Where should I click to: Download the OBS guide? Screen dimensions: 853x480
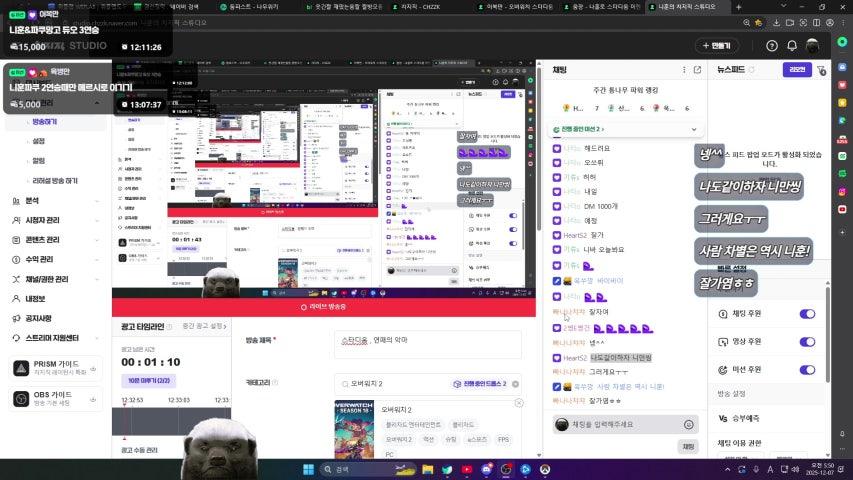point(94,399)
